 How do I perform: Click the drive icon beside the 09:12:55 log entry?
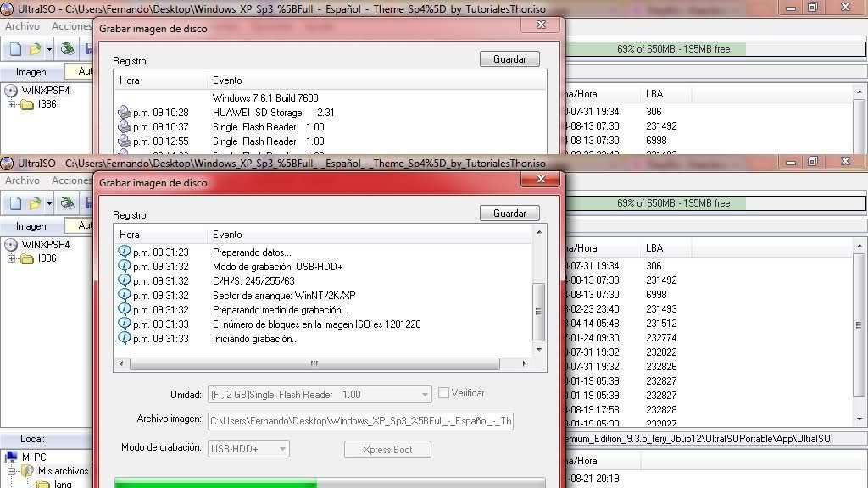[x=125, y=141]
